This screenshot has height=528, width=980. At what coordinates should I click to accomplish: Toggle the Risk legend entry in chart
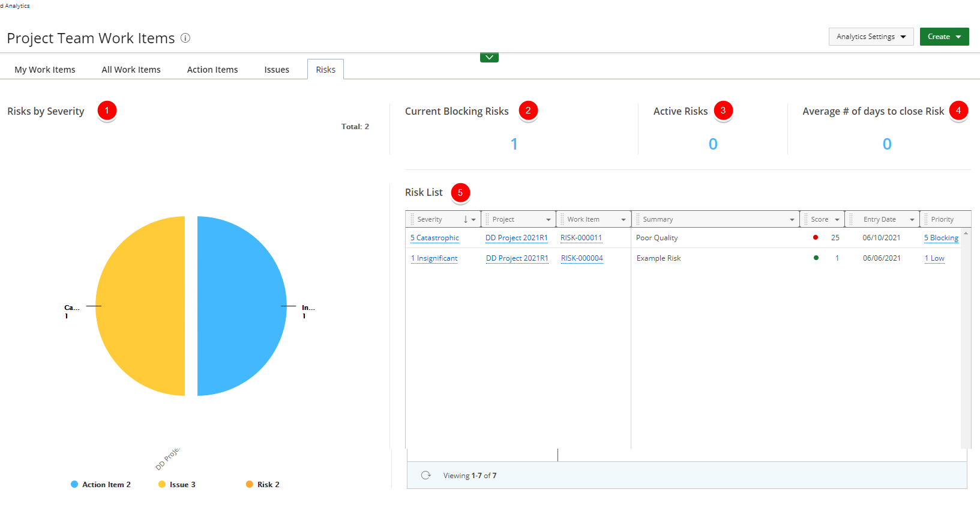click(x=263, y=484)
